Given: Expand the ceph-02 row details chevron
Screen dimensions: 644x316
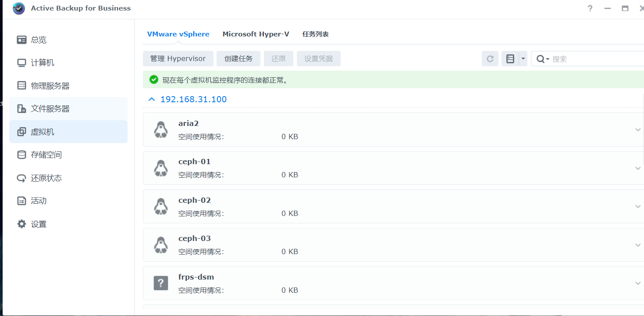Looking at the screenshot, I should 638,207.
